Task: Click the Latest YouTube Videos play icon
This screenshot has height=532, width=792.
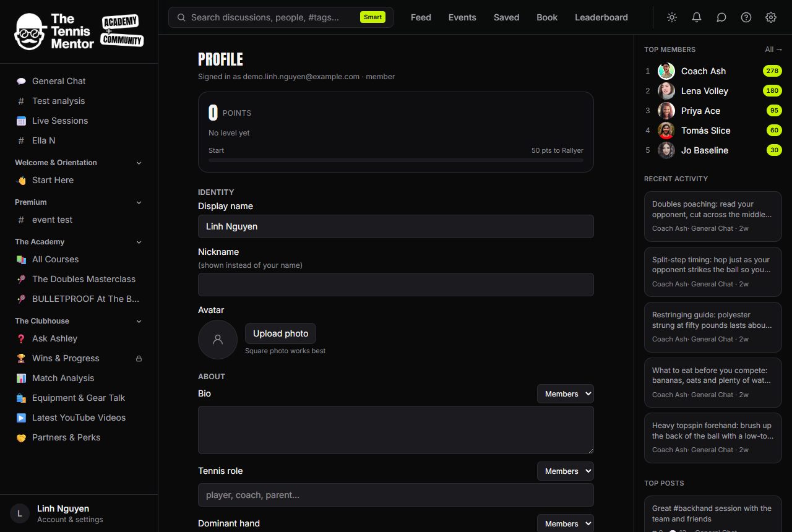Action: tap(21, 418)
